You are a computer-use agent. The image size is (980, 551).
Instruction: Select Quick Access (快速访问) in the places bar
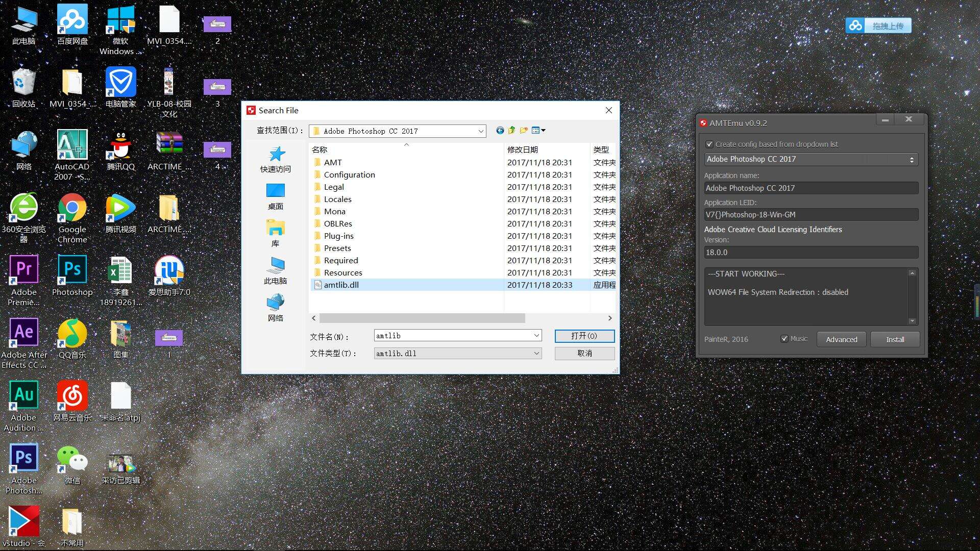coord(276,160)
